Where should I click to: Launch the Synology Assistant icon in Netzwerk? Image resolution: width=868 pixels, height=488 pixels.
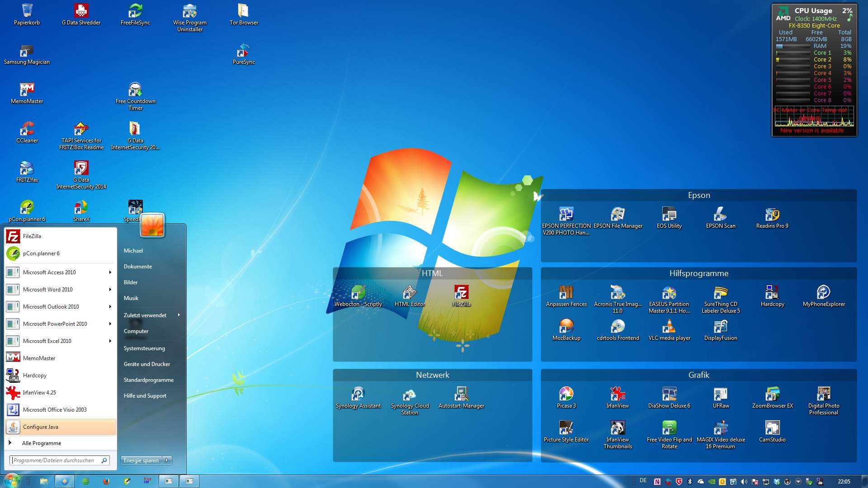[358, 398]
